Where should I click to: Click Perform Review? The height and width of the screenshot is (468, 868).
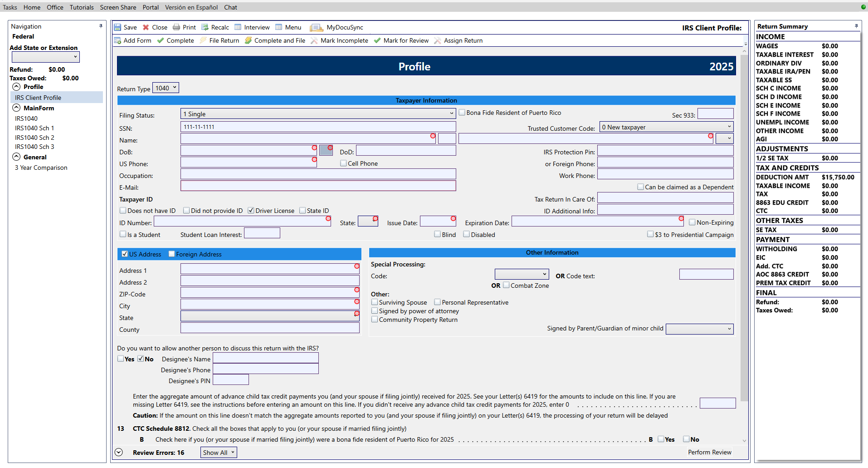pos(709,452)
